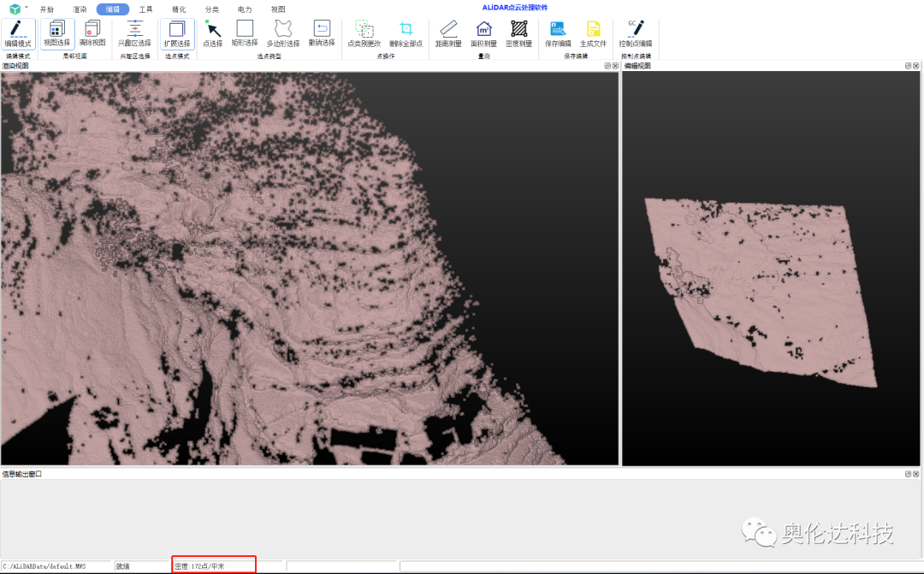Open the 工具 ribbon tab
Viewport: 924px width, 574px height.
(145, 9)
